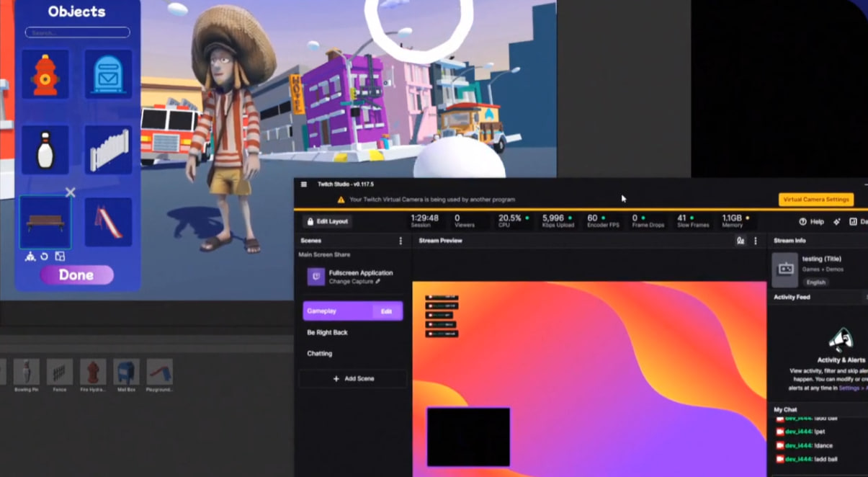868x477 pixels.
Task: Click the move/position icon under the bench
Action: [x=30, y=257]
